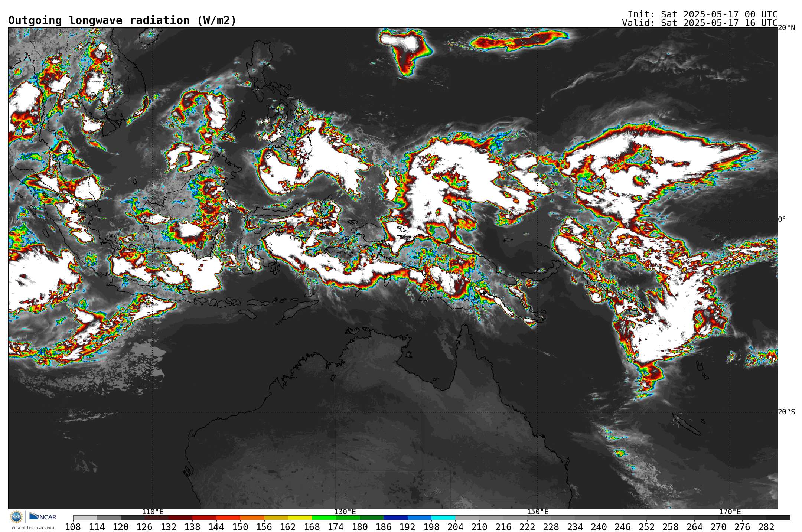Pick the blue swatch between 192 and 198

[x=419, y=518]
